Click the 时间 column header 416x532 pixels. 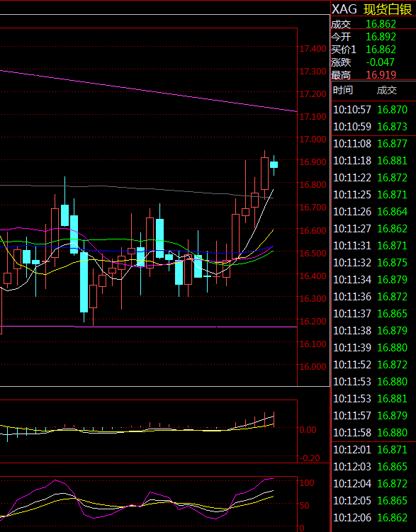(x=343, y=90)
